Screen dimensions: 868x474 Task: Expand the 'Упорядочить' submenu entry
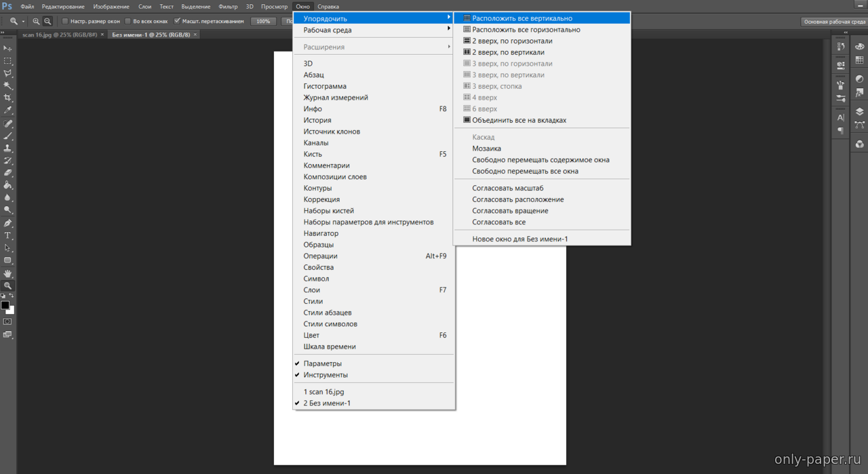pyautogui.click(x=374, y=18)
